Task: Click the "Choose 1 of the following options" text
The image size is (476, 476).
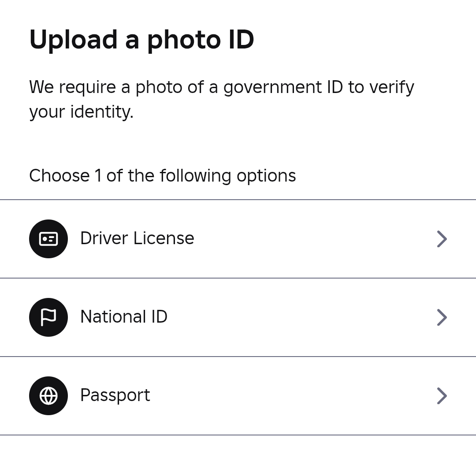Action: (x=162, y=176)
